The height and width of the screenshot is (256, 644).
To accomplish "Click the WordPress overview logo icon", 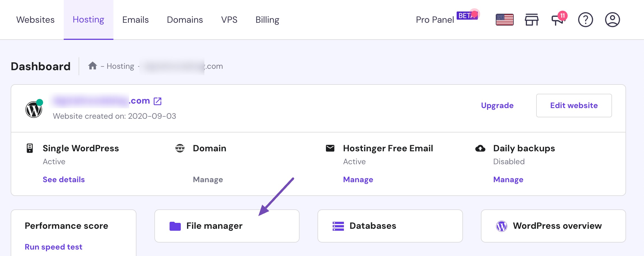I will pyautogui.click(x=502, y=226).
